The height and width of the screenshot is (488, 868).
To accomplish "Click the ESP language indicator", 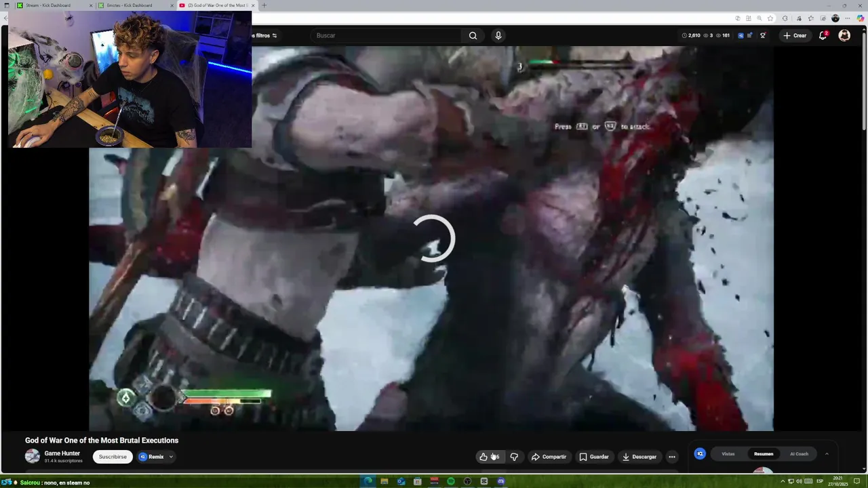I will point(820,481).
